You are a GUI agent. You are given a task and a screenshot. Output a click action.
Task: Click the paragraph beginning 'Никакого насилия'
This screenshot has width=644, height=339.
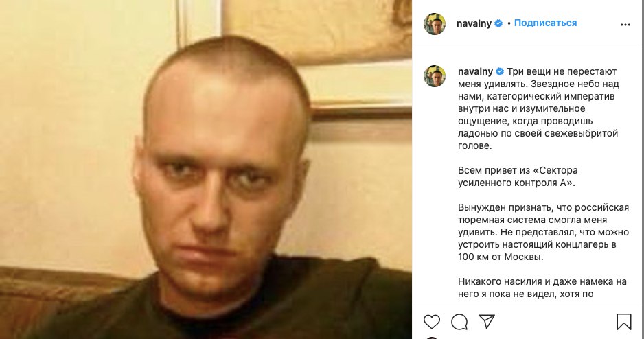pos(542,288)
